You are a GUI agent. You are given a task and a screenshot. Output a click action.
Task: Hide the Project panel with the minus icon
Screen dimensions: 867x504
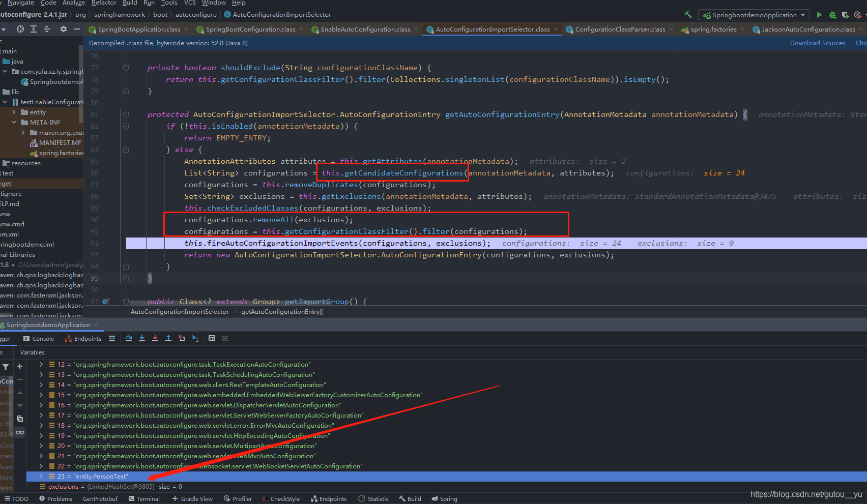click(x=77, y=29)
